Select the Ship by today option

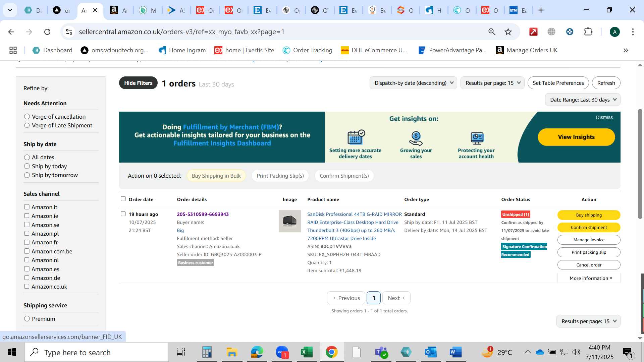[x=27, y=166]
